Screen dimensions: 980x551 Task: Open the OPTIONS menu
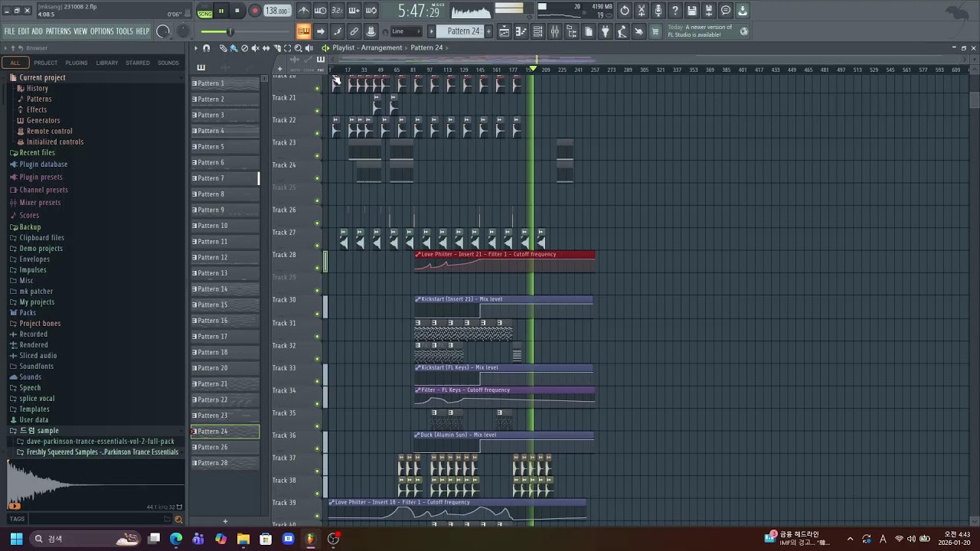click(102, 31)
